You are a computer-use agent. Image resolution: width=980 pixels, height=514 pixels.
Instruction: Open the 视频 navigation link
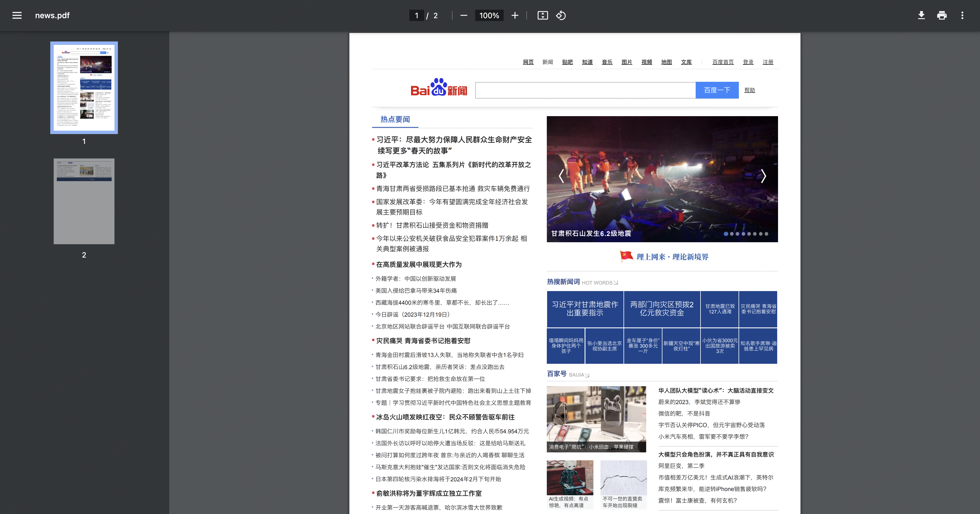coord(646,62)
